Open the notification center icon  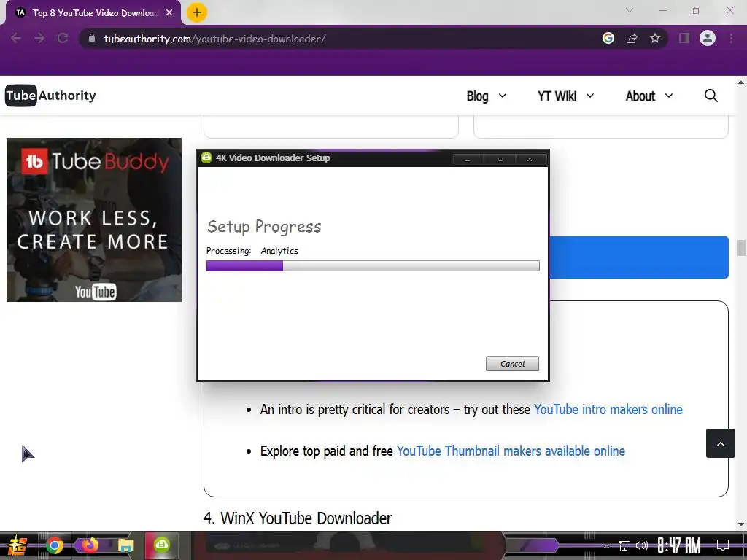tap(723, 545)
